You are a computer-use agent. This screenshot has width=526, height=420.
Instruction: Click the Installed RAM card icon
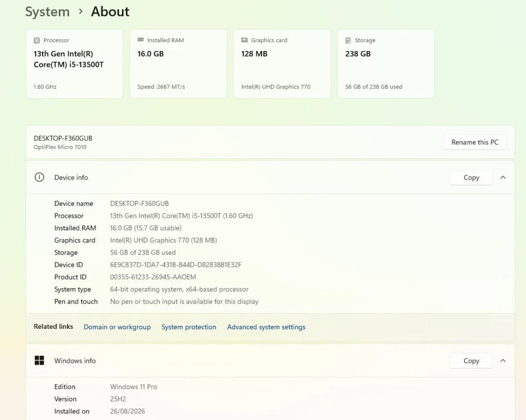click(x=141, y=40)
